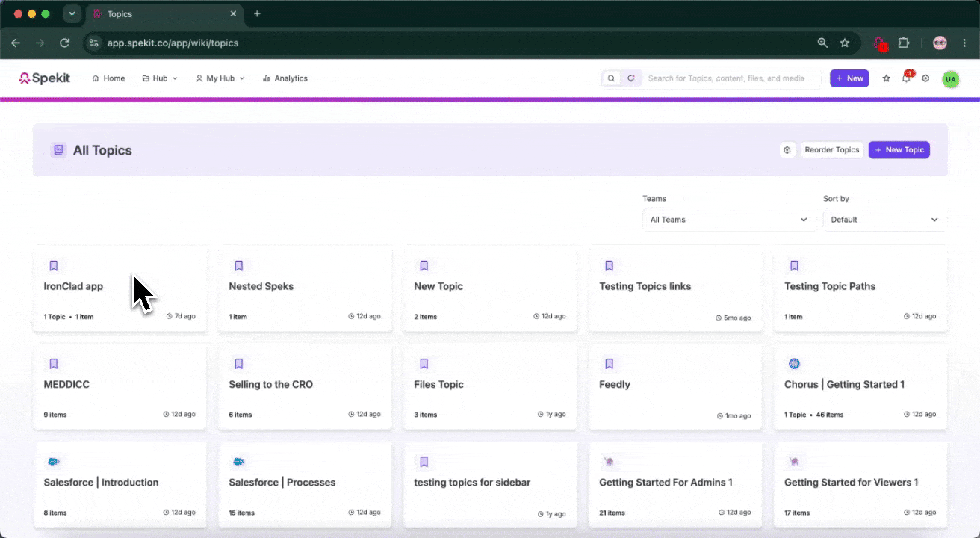This screenshot has width=980, height=538.
Task: Click the browser forward arrow
Action: click(x=40, y=43)
